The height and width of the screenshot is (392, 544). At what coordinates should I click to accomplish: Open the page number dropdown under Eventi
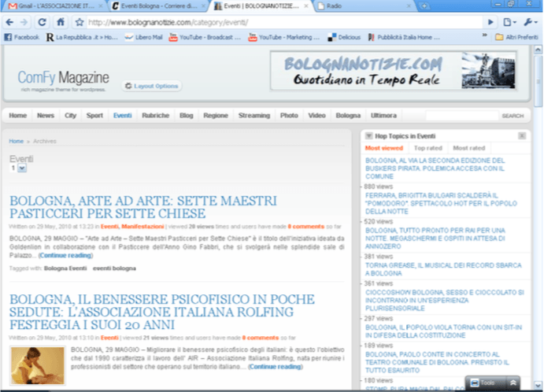tap(22, 168)
